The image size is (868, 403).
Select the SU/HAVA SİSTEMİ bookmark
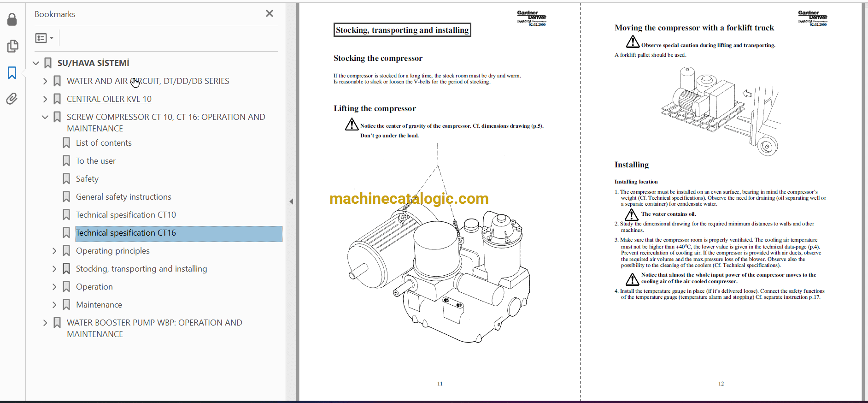93,63
